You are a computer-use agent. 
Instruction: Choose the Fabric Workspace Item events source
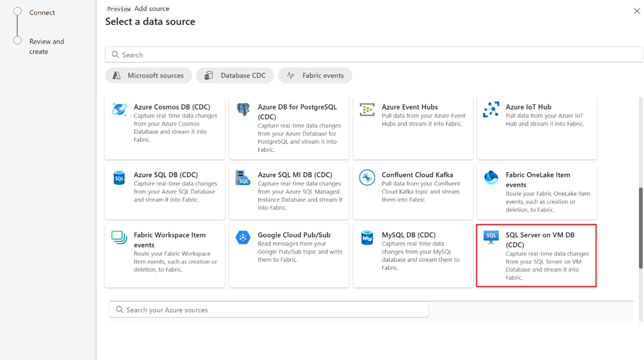tap(164, 255)
